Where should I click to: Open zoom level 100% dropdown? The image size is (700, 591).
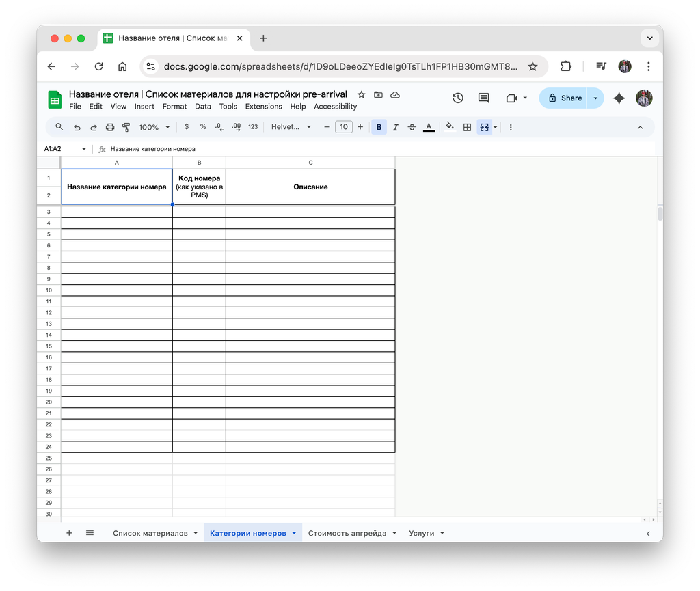coord(154,128)
